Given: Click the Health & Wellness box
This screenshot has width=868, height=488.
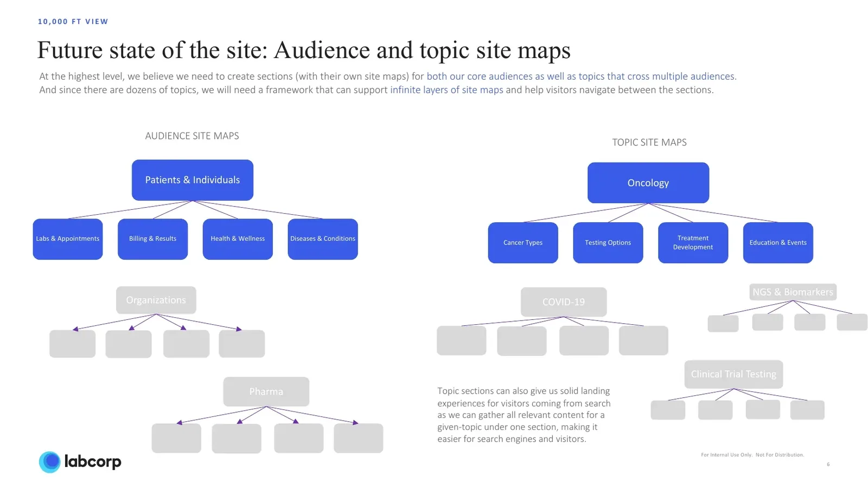Looking at the screenshot, I should coord(238,239).
